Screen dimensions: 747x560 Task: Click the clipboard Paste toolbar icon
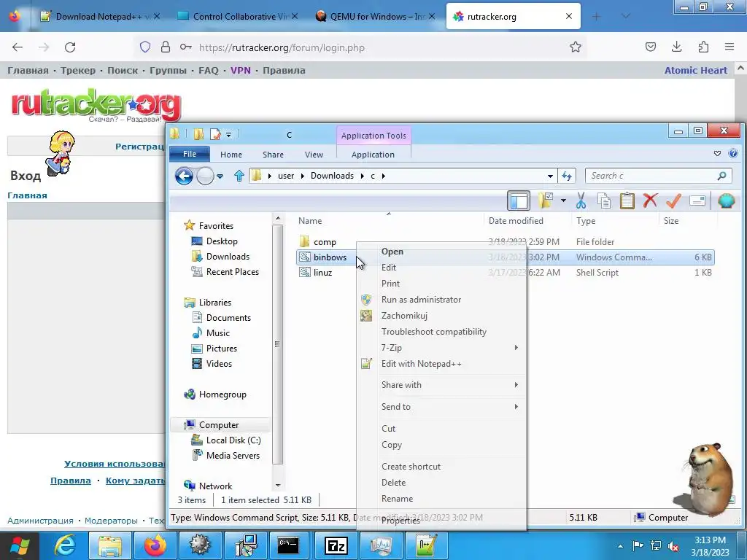[x=627, y=201]
